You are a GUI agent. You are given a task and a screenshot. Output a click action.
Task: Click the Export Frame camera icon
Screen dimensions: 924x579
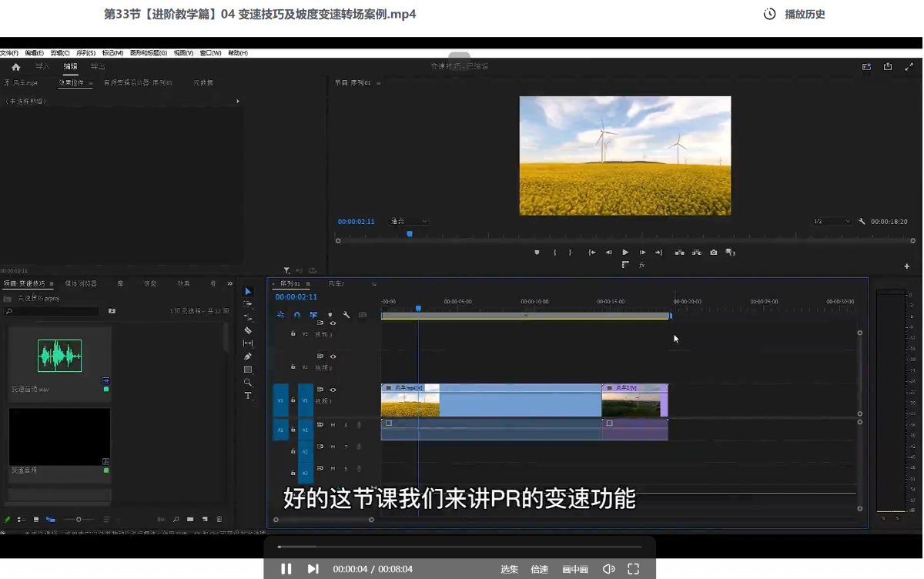click(x=714, y=253)
